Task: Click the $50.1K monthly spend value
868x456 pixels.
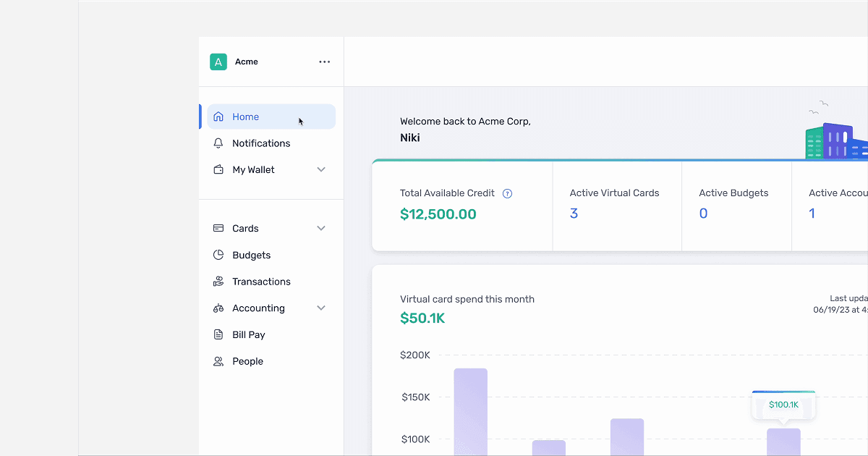Action: 422,318
